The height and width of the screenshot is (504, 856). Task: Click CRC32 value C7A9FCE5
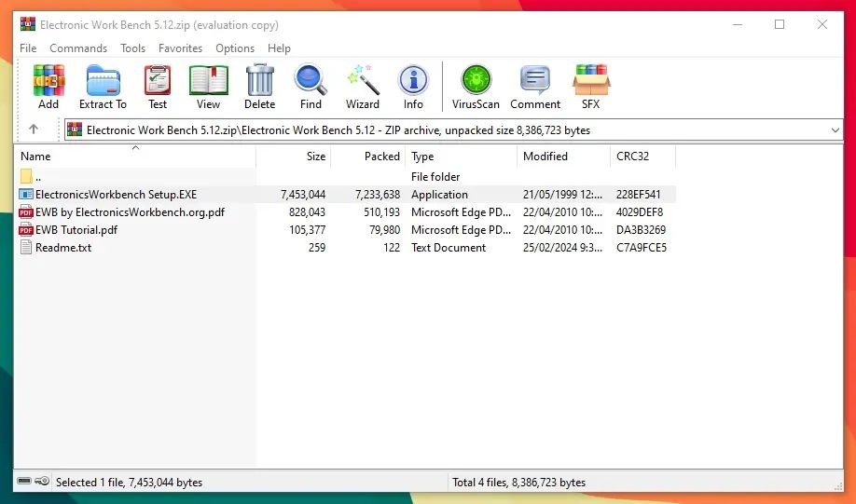642,247
